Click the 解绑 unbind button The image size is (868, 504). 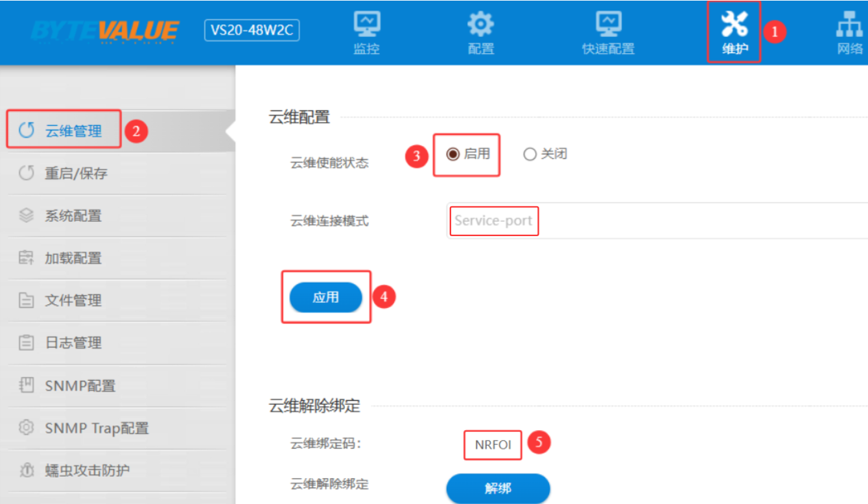tap(497, 488)
